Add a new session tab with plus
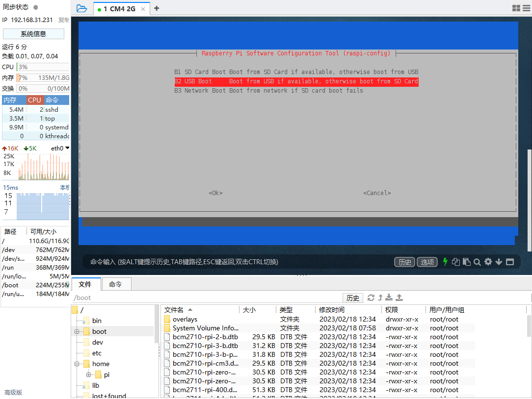Viewport: 532px width, 399px height. click(157, 8)
